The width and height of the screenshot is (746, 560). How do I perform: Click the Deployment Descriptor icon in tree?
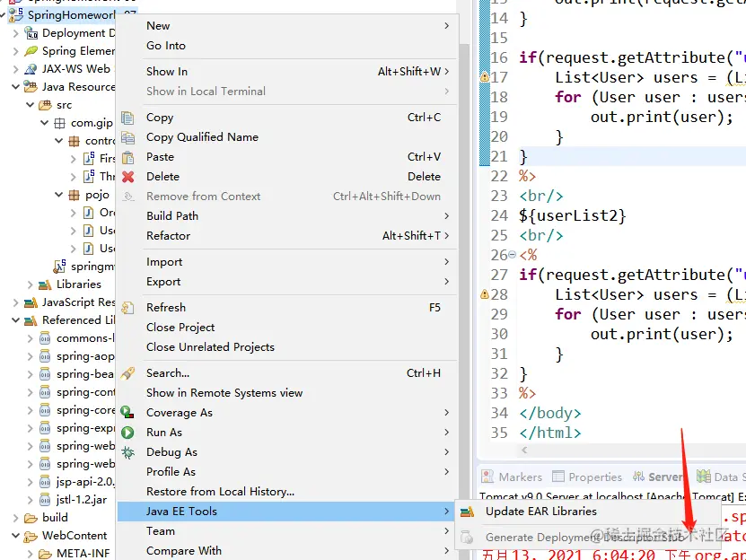(x=31, y=33)
